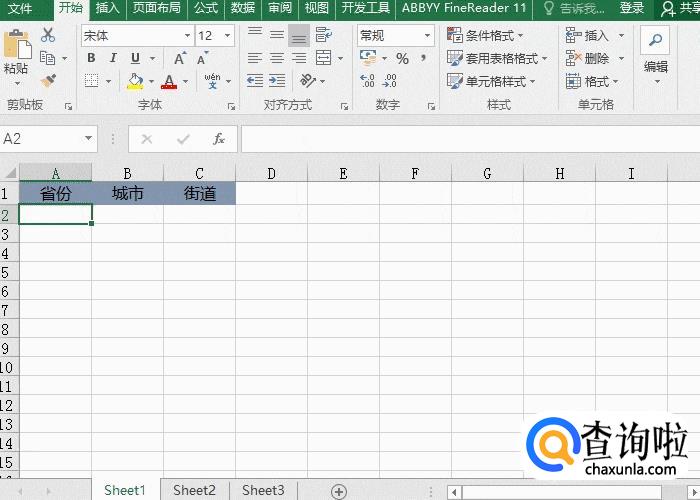Apply Percent Style number format
700x500 pixels.
coord(402,58)
